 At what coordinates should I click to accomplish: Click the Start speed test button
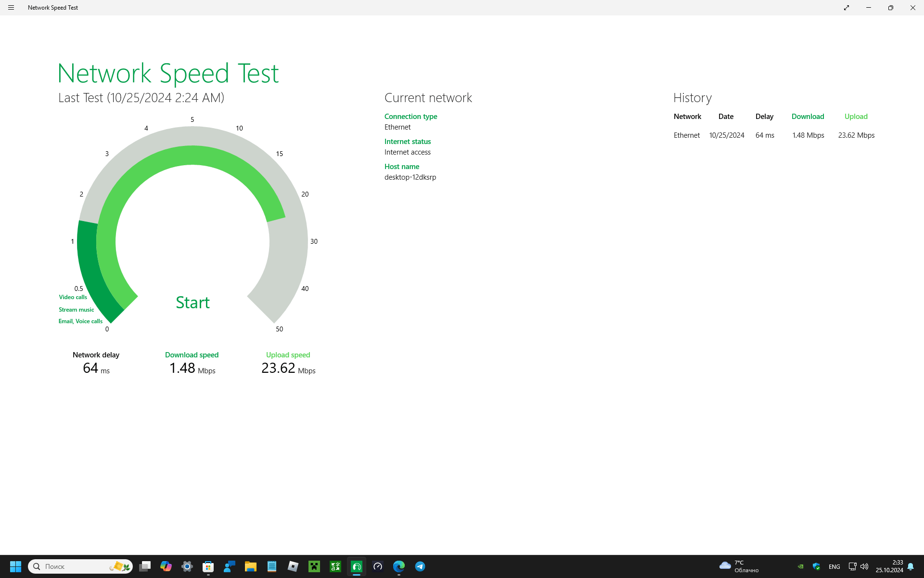pyautogui.click(x=192, y=302)
